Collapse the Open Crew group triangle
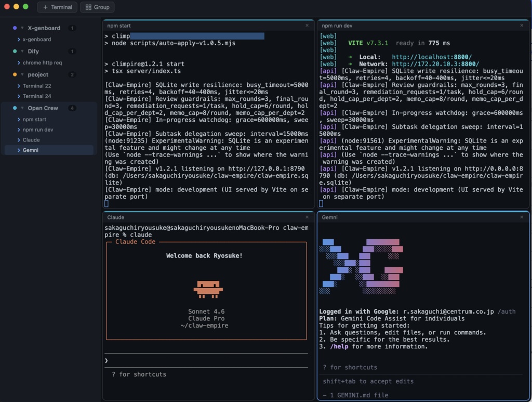This screenshot has width=532, height=402. tap(22, 108)
